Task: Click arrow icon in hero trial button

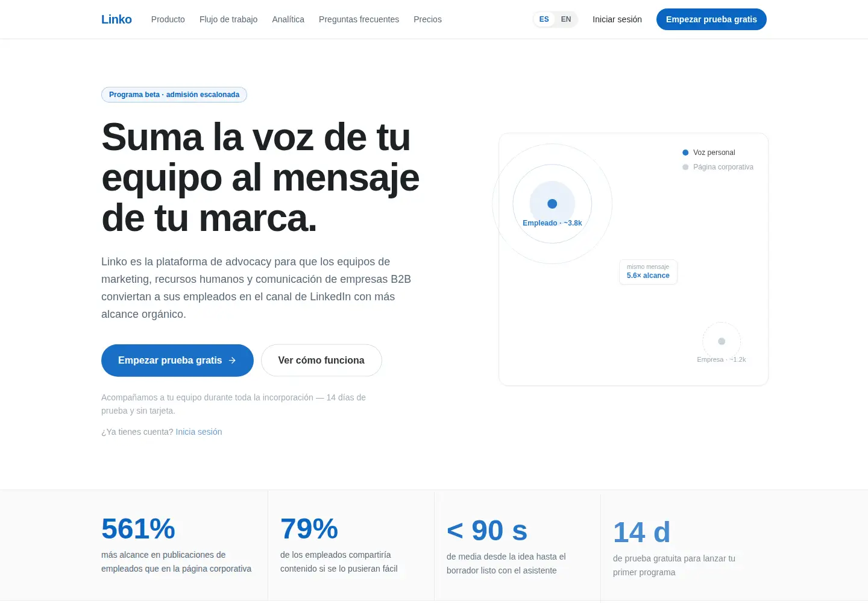Action: click(x=232, y=361)
